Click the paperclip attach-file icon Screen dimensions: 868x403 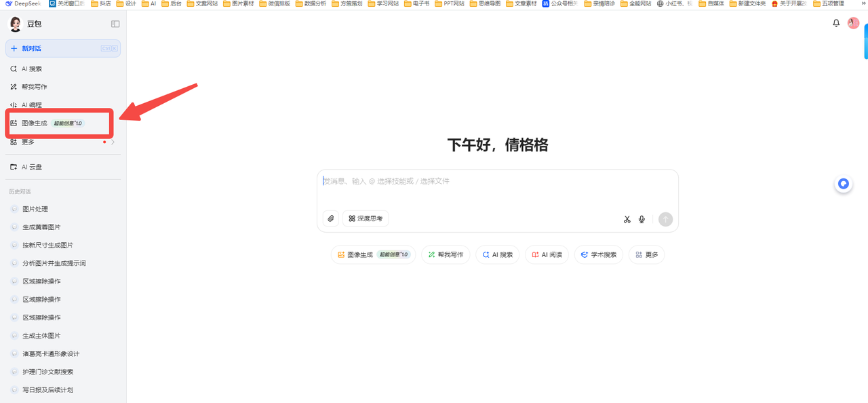[x=331, y=218]
